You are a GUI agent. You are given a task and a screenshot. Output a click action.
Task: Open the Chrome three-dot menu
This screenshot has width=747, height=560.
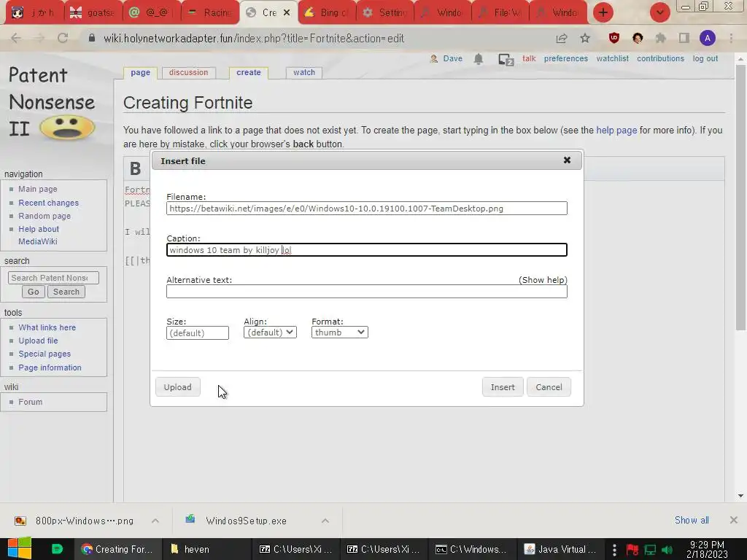coord(731,38)
